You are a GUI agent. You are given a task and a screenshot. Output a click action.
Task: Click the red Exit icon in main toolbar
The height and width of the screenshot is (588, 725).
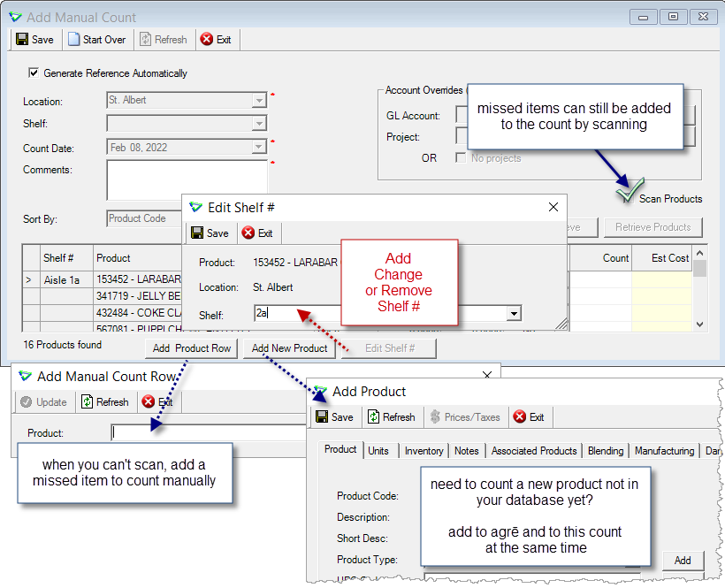[x=207, y=39]
